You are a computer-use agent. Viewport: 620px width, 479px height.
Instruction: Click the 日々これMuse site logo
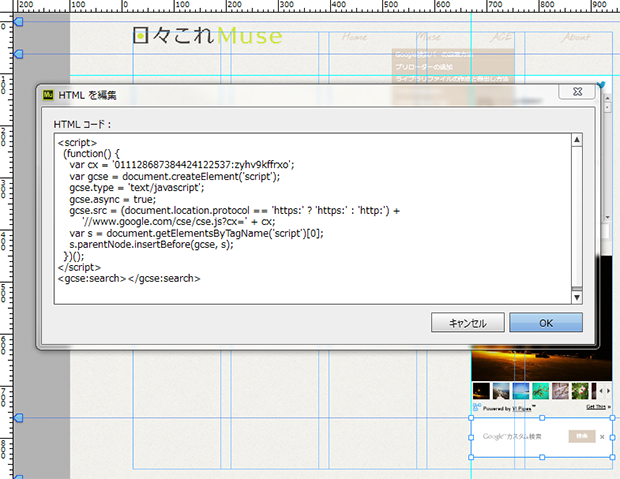[208, 36]
